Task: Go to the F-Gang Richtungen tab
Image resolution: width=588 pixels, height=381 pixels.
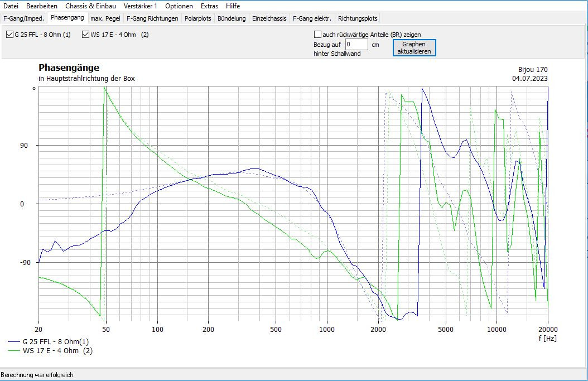Action: [x=152, y=18]
